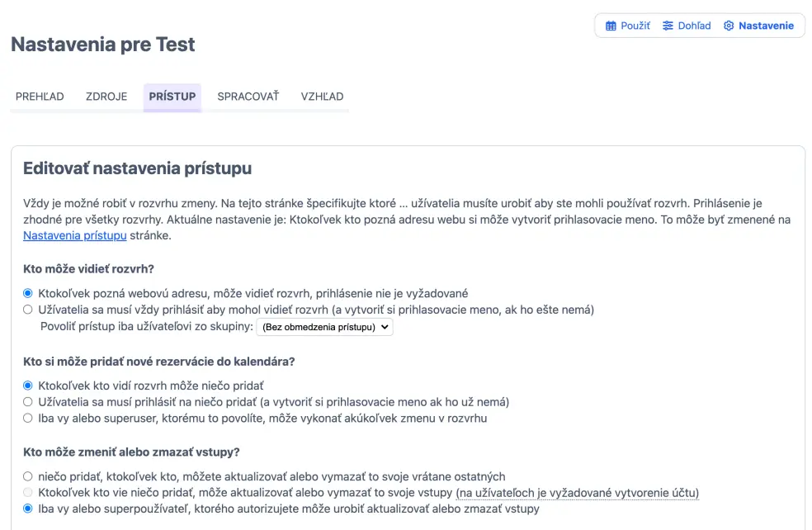
Task: Click the 'Nastavenia pre Test' page title
Action: click(103, 45)
